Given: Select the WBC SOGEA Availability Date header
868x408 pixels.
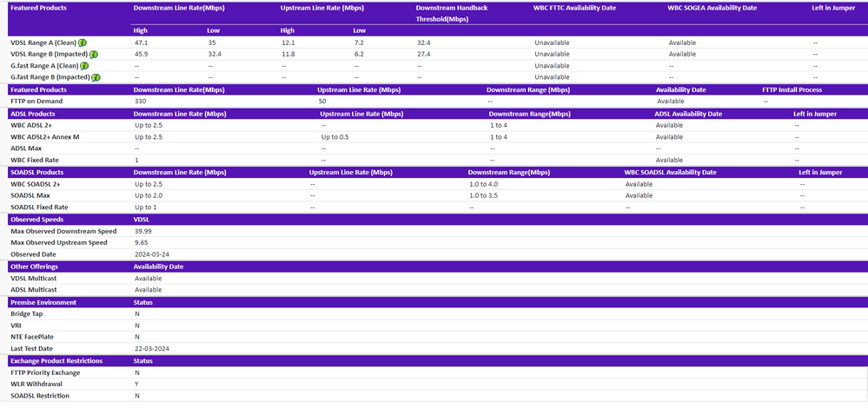Looking at the screenshot, I should [712, 8].
